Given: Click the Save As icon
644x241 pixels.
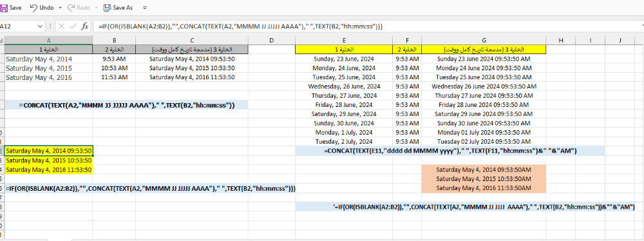Looking at the screenshot, I should [107, 7].
